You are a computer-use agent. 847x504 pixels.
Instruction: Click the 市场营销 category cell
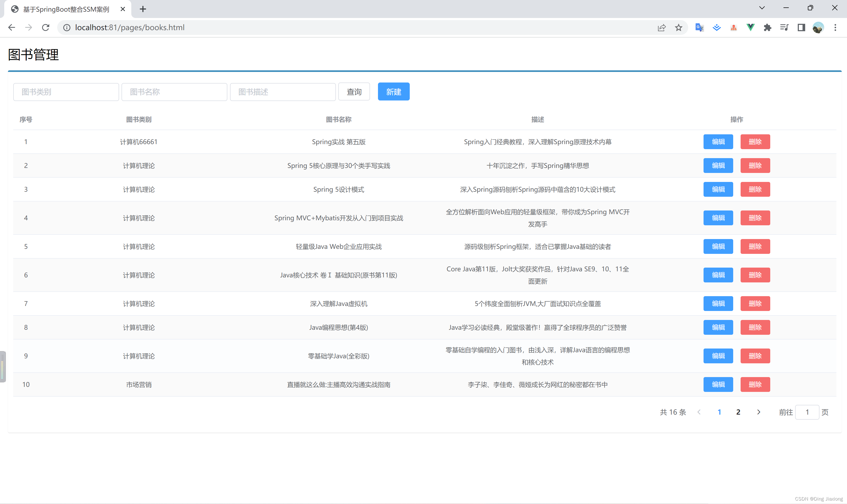pyautogui.click(x=139, y=384)
